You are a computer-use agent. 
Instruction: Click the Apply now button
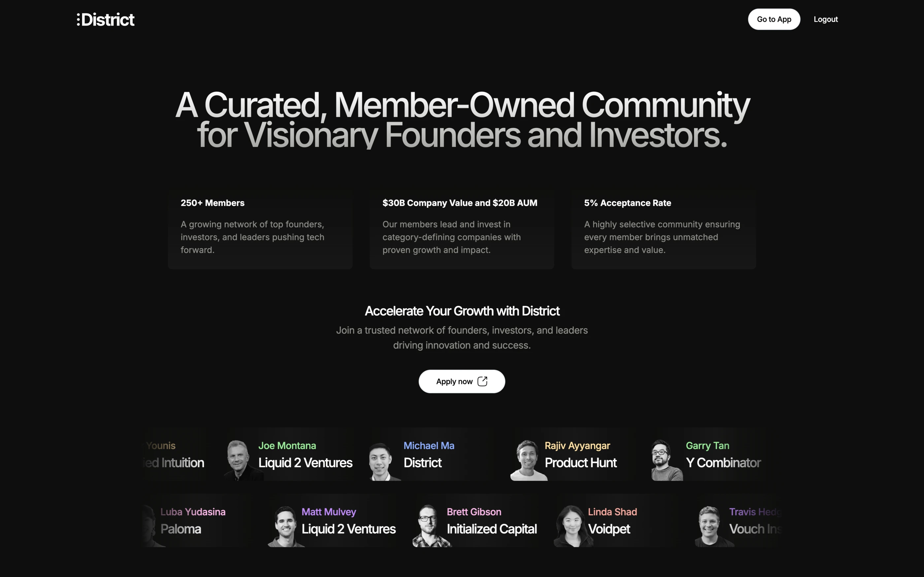click(462, 381)
